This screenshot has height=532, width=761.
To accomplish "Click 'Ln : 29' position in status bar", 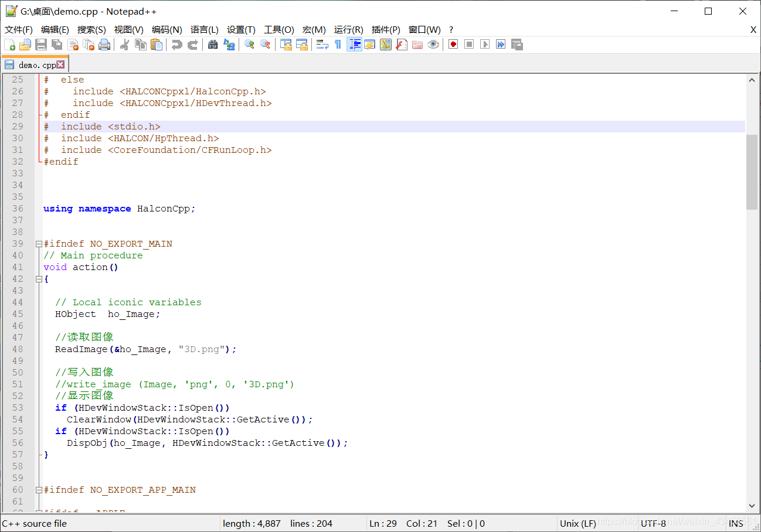I will 383,524.
